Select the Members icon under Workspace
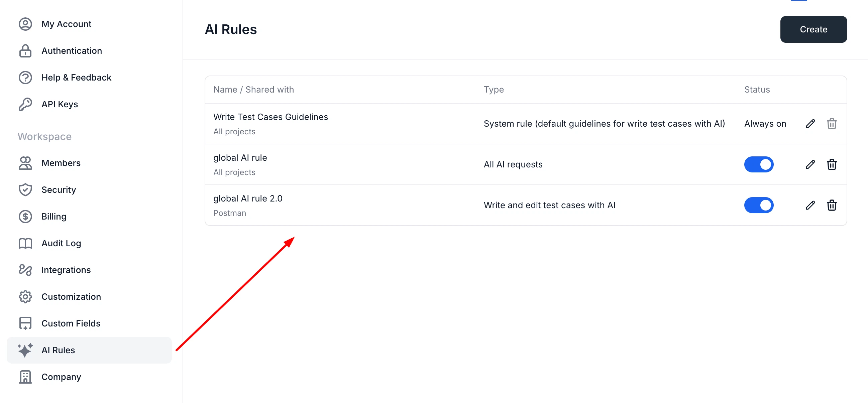The width and height of the screenshot is (868, 403). tap(25, 163)
